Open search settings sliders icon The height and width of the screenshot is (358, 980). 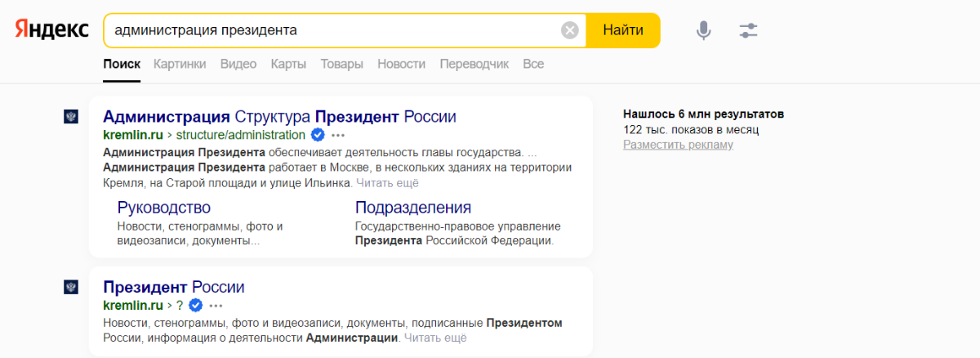point(749,30)
